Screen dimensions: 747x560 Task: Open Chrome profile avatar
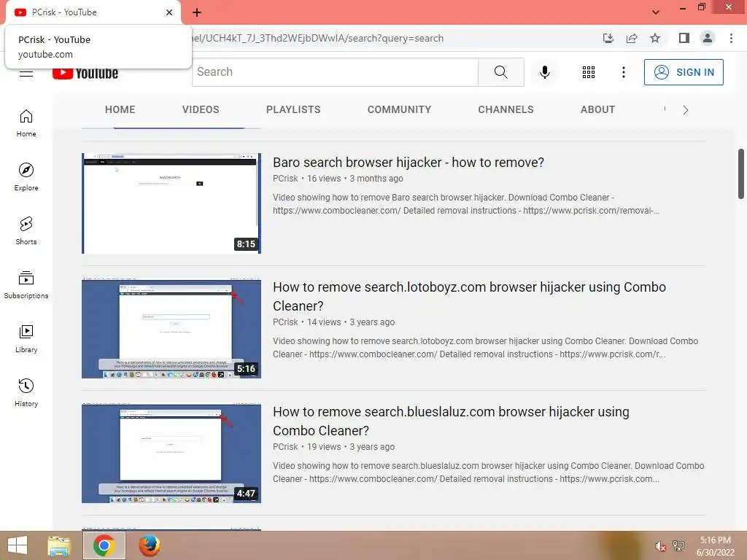pos(708,38)
